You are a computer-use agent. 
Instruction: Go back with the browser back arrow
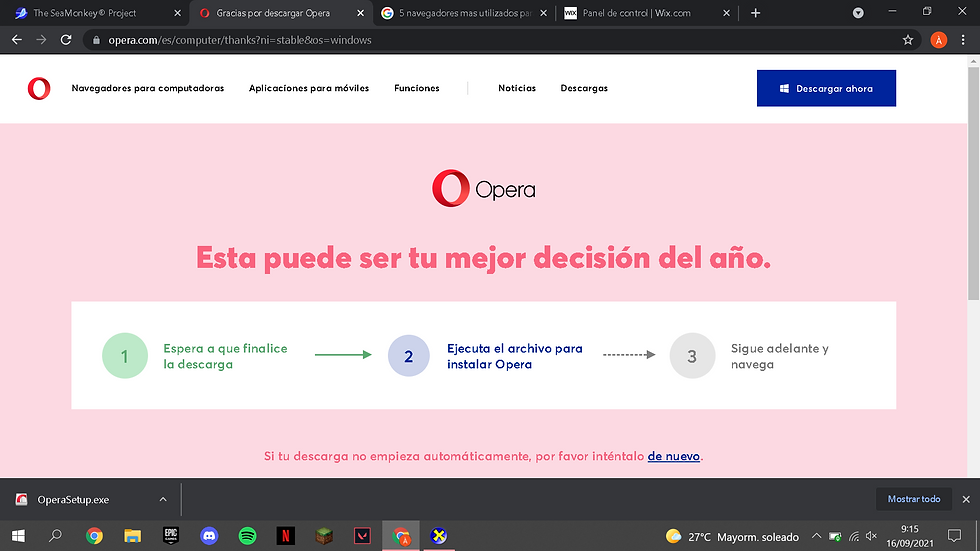click(17, 40)
